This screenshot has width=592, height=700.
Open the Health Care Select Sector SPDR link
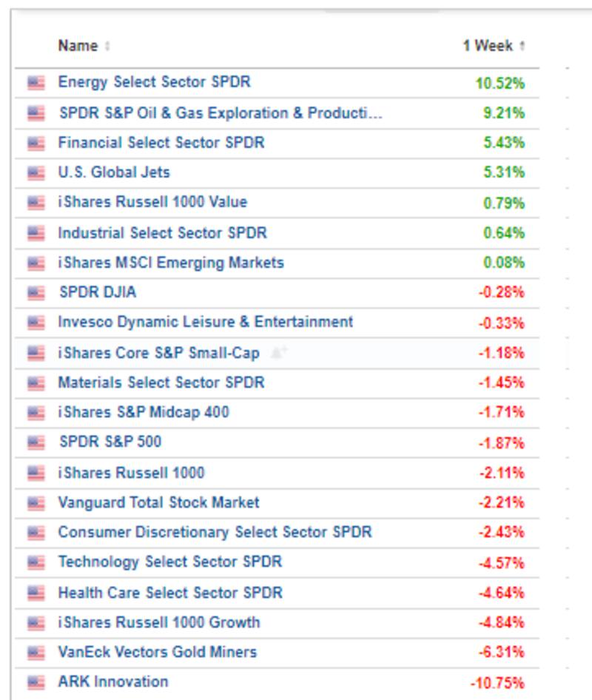click(169, 593)
